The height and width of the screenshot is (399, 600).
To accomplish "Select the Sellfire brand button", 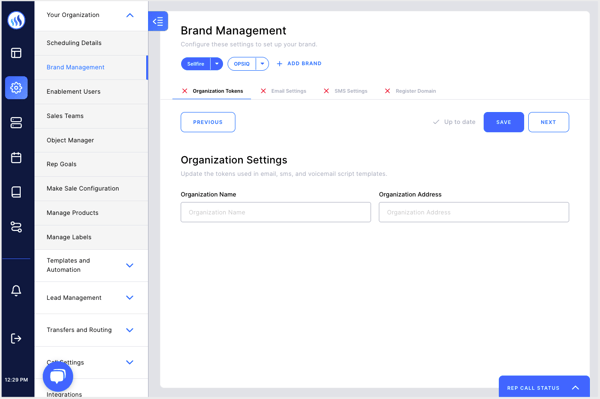I will tap(196, 64).
